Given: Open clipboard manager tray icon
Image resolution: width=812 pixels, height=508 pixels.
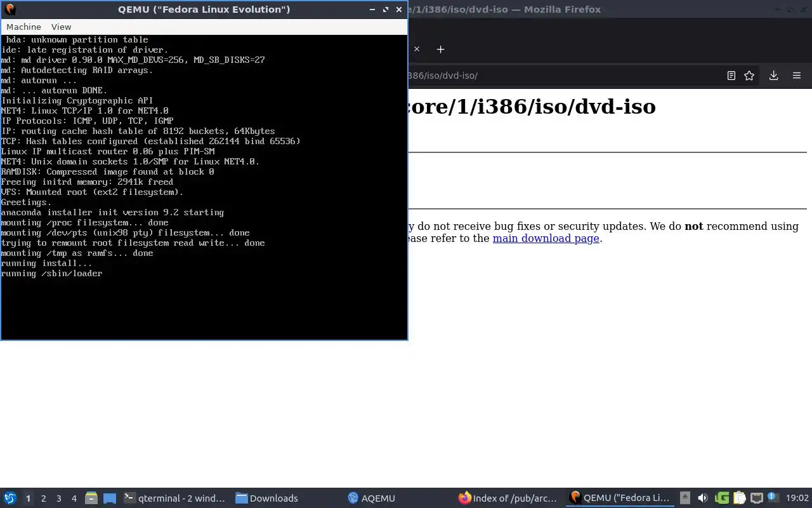Looking at the screenshot, I should (x=739, y=498).
